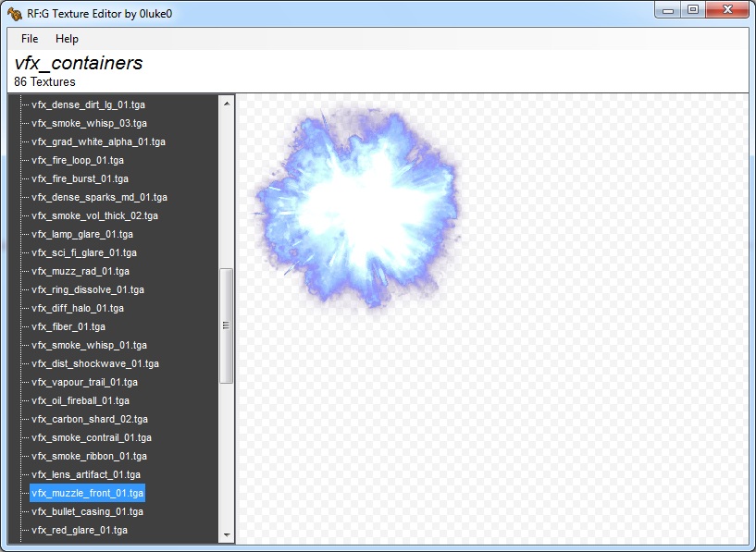The height and width of the screenshot is (552, 756).
Task: Pick vfx_lamp_glare_01.tga texture
Action: pyautogui.click(x=82, y=234)
